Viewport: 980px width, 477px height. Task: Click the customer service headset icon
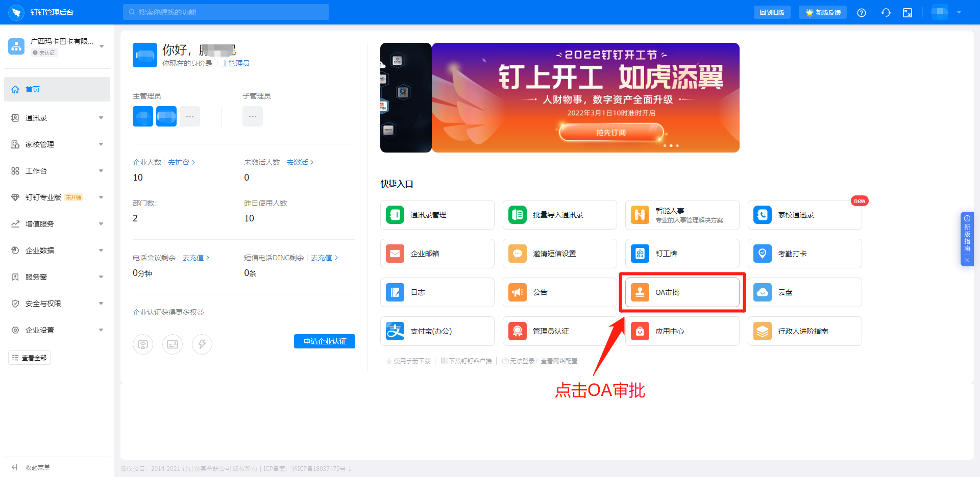point(886,13)
